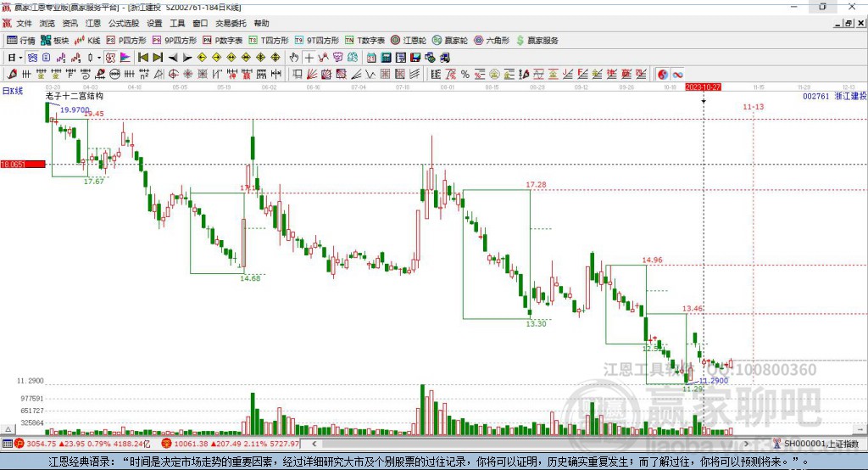Open 赢家服务 service page
868x470 pixels.
537,41
